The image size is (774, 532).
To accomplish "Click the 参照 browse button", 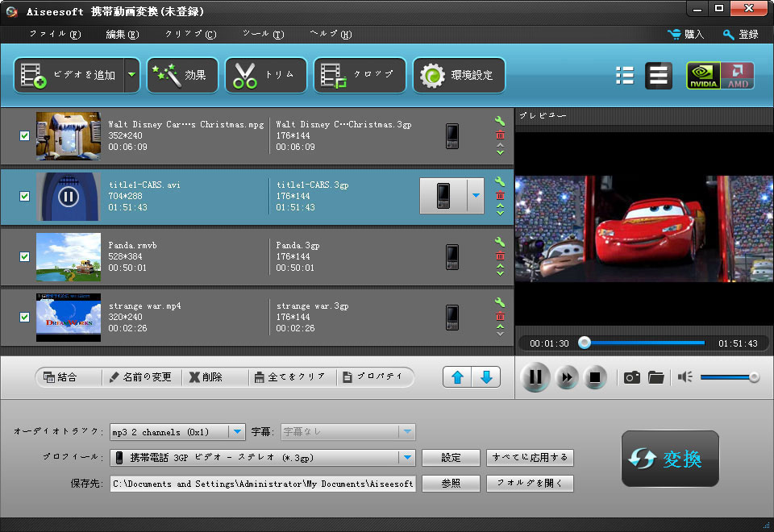I will click(451, 484).
